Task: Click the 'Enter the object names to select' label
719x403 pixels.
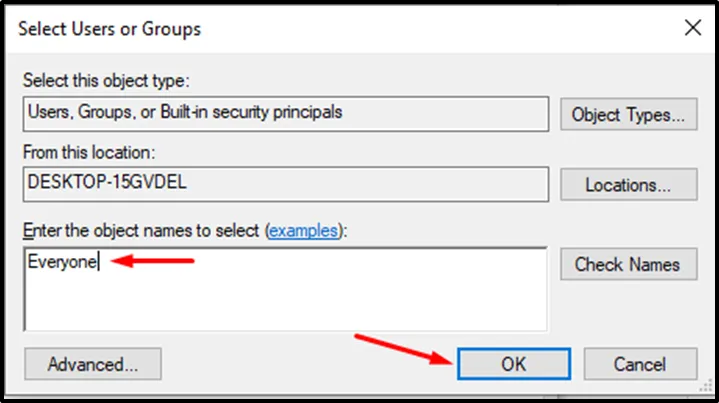Action: click(142, 231)
